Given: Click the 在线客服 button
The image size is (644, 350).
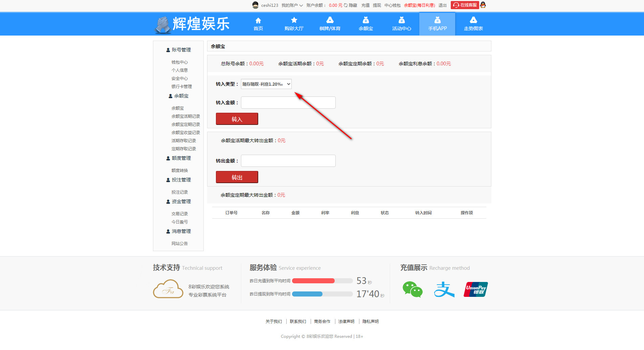Looking at the screenshot, I should 465,5.
